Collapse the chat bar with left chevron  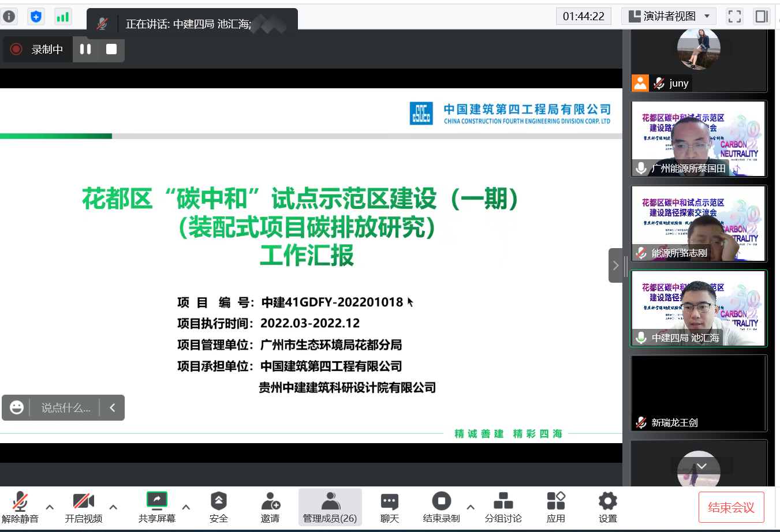[x=112, y=408]
